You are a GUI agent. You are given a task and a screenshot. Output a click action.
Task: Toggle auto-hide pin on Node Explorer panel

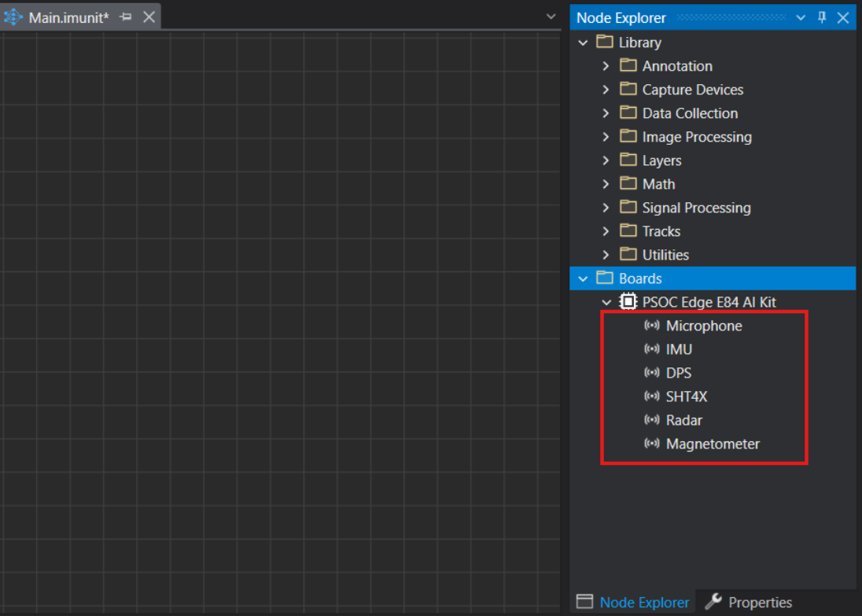822,17
